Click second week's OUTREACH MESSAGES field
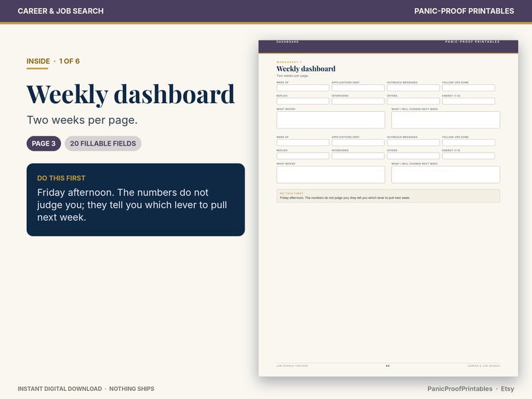Viewport: 532px width, 399px height. click(413, 143)
